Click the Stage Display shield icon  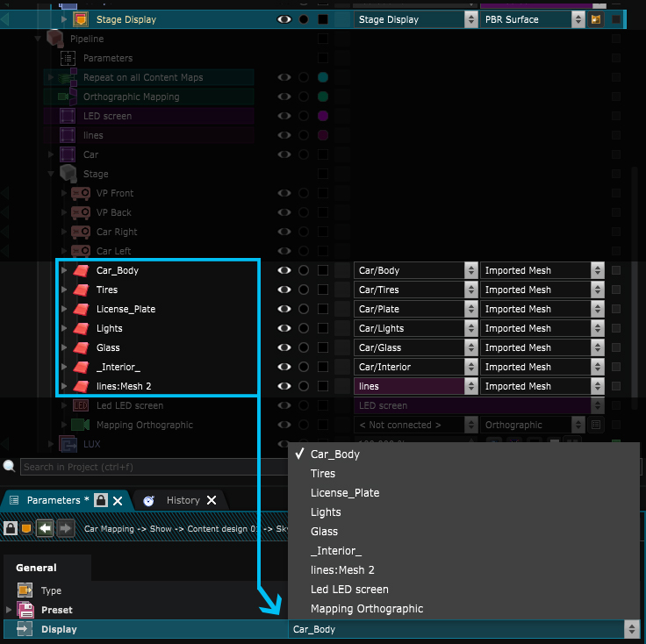tap(81, 19)
